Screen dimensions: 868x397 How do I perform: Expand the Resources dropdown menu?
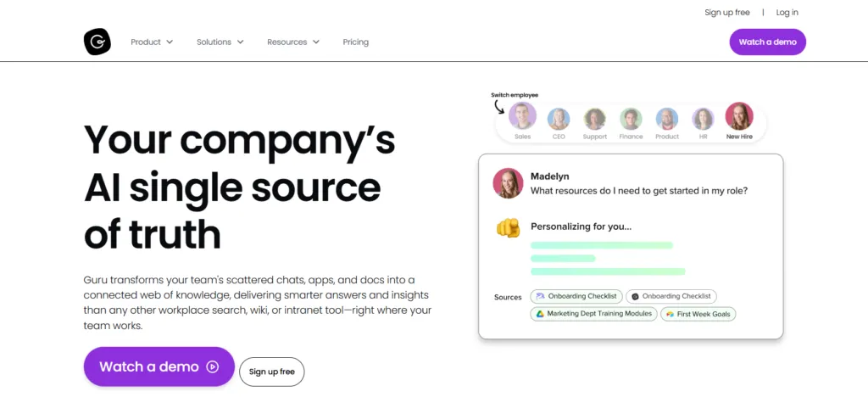coord(293,42)
